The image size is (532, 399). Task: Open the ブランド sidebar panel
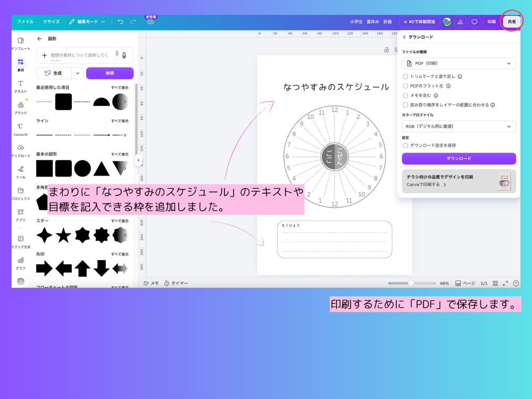click(20, 108)
